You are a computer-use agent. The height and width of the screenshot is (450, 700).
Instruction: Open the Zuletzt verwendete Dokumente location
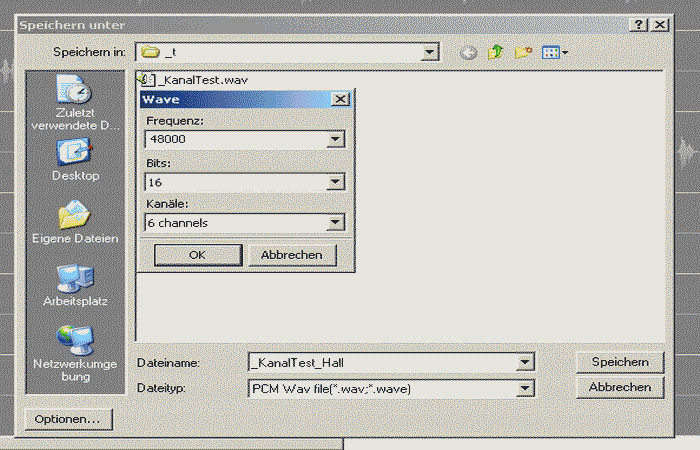click(x=74, y=103)
